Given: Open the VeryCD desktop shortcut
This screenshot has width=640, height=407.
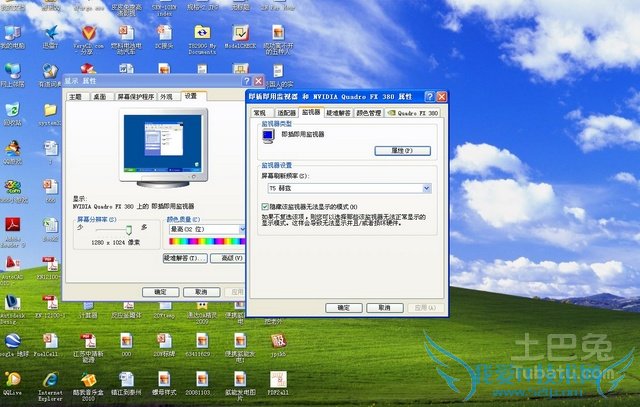Looking at the screenshot, I should pos(88,35).
